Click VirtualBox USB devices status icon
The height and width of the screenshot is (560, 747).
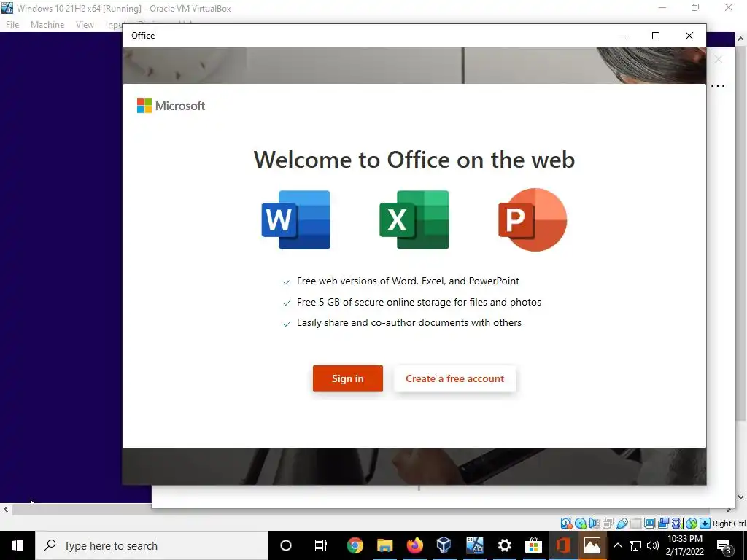click(622, 524)
